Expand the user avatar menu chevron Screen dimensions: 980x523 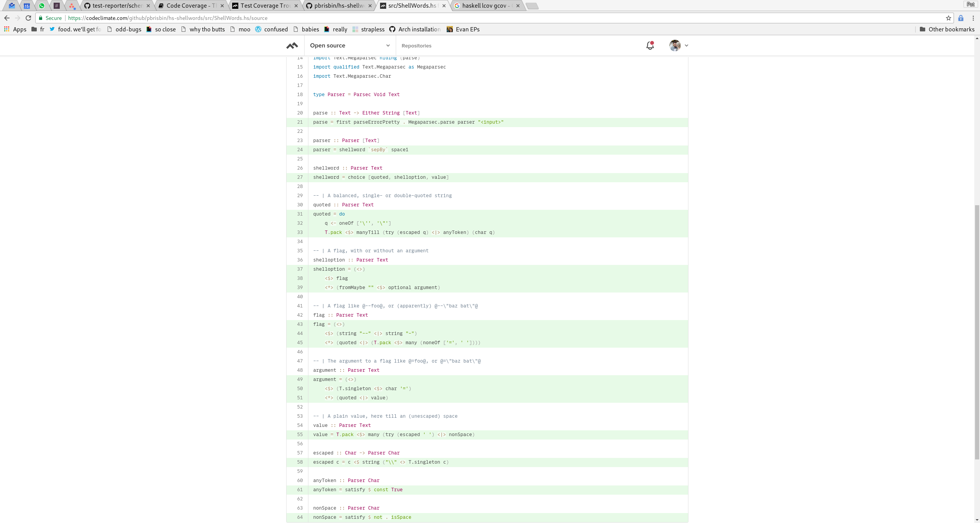coord(687,46)
